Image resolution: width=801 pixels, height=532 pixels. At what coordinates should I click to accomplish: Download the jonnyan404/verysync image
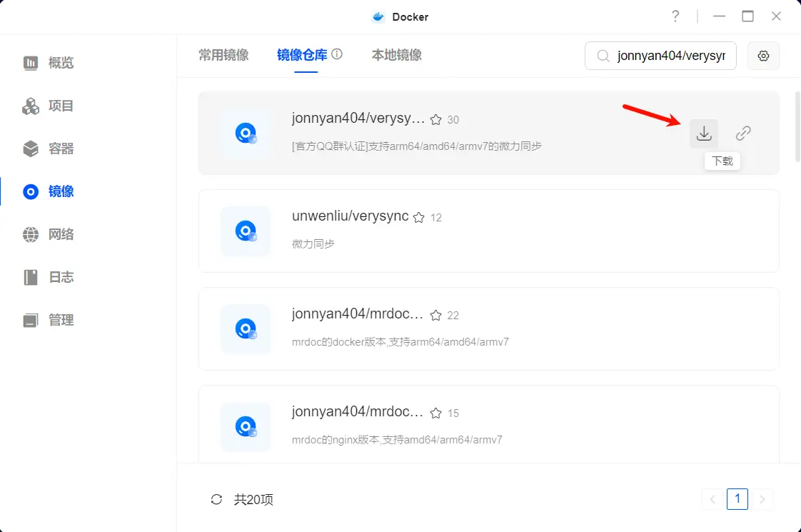click(x=703, y=134)
